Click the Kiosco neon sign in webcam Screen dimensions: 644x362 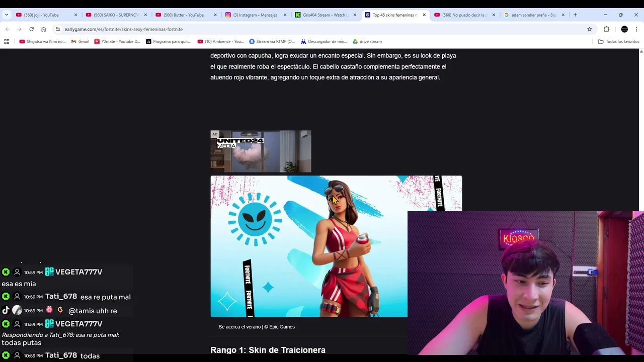coord(519,238)
